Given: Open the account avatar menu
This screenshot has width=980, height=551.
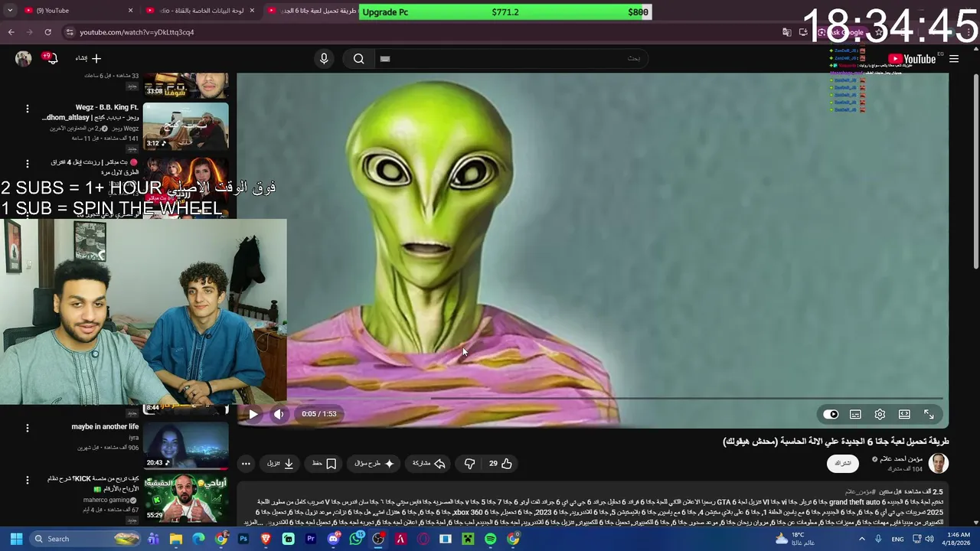Looking at the screenshot, I should (23, 58).
